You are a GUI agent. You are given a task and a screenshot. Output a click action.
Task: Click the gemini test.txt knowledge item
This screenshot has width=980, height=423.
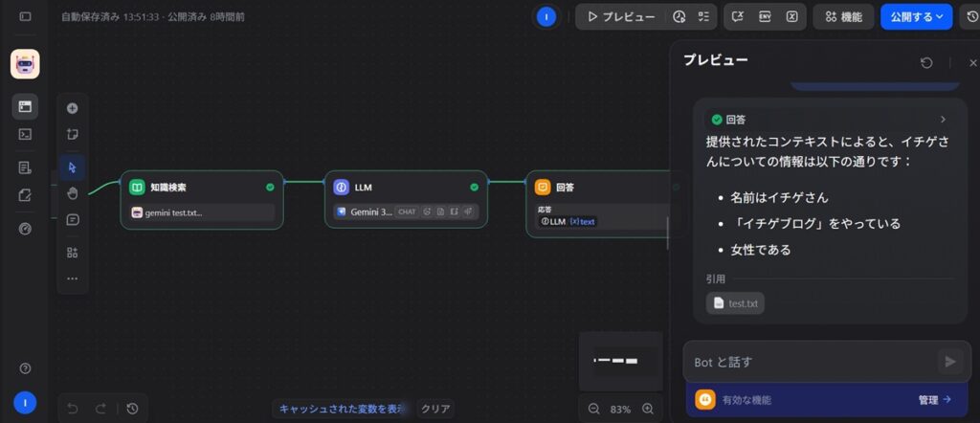[202, 212]
